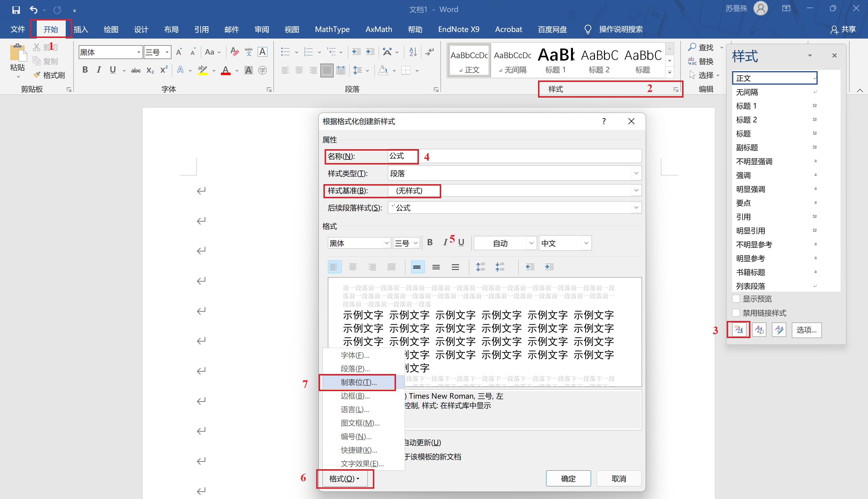Apply superscript X² formatting
The height and width of the screenshot is (499, 868).
164,70
